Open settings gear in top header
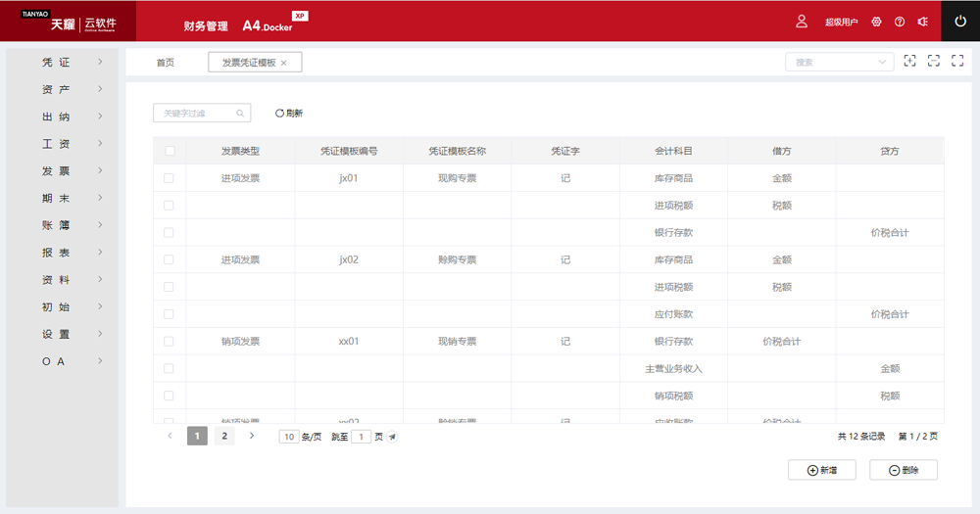Image resolution: width=980 pixels, height=514 pixels. (876, 22)
